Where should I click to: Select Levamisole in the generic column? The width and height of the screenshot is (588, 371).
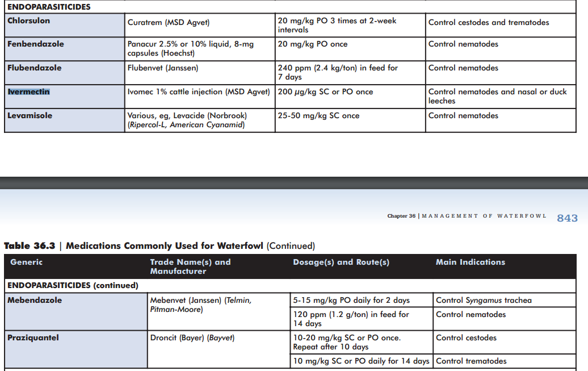(x=30, y=115)
